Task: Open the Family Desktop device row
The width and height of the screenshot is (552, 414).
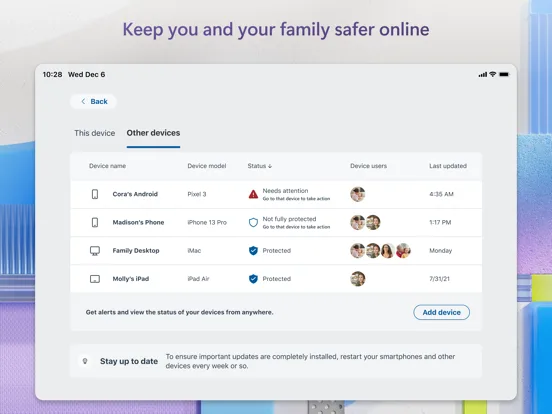Action: pyautogui.click(x=276, y=251)
